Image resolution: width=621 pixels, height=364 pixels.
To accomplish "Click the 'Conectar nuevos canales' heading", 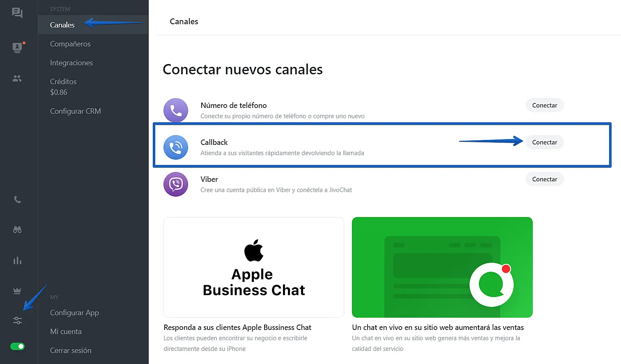I will pos(243,69).
